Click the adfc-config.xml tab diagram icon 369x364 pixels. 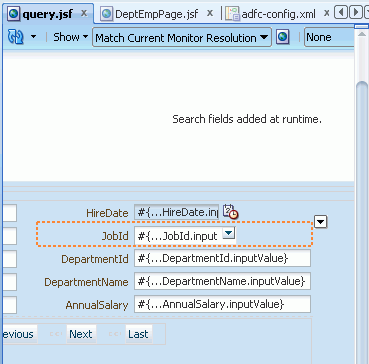(x=232, y=14)
